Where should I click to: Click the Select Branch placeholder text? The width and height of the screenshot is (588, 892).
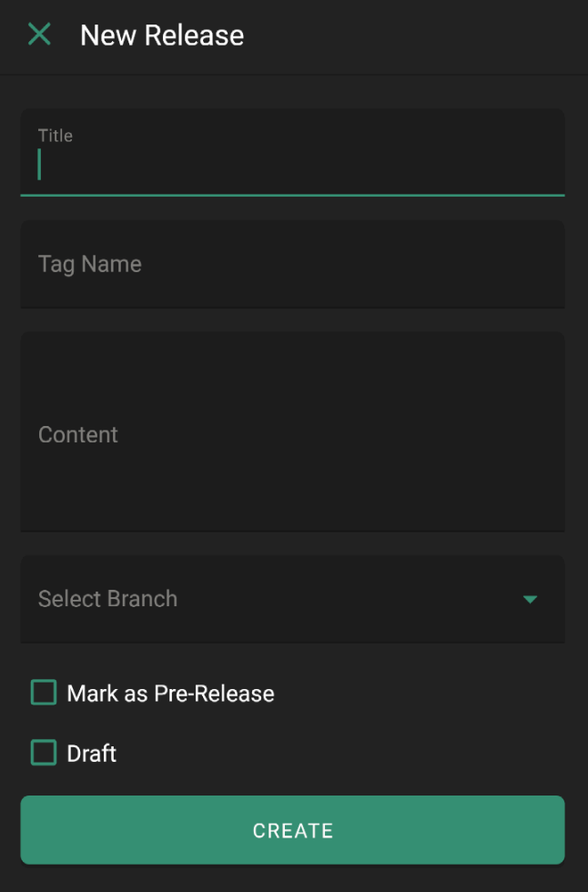107,599
